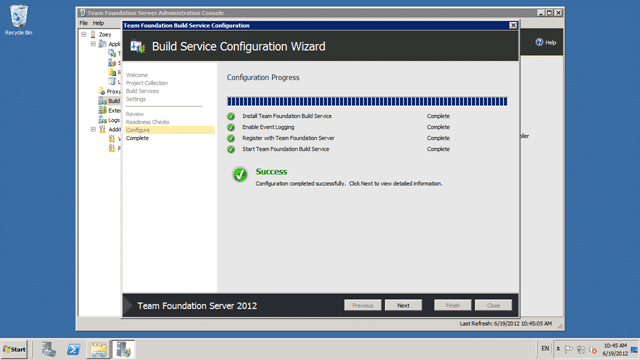Switch to the Team Foundation Server console taskbar button
The height and width of the screenshot is (360, 640).
123,349
